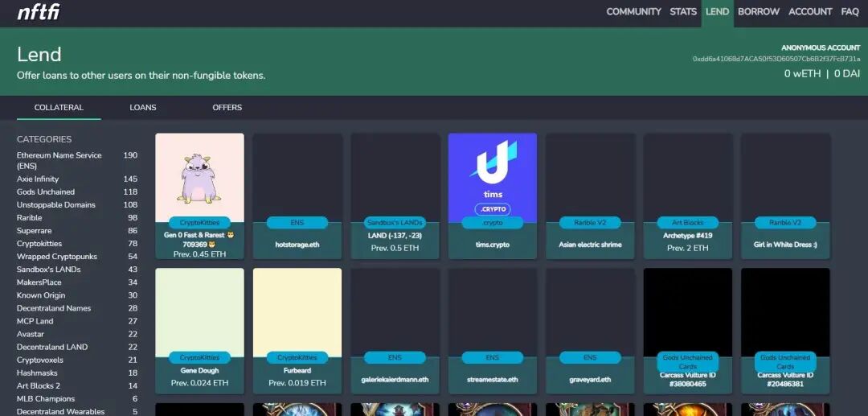
Task: Filter by MCP Land category
Action: 77,321
